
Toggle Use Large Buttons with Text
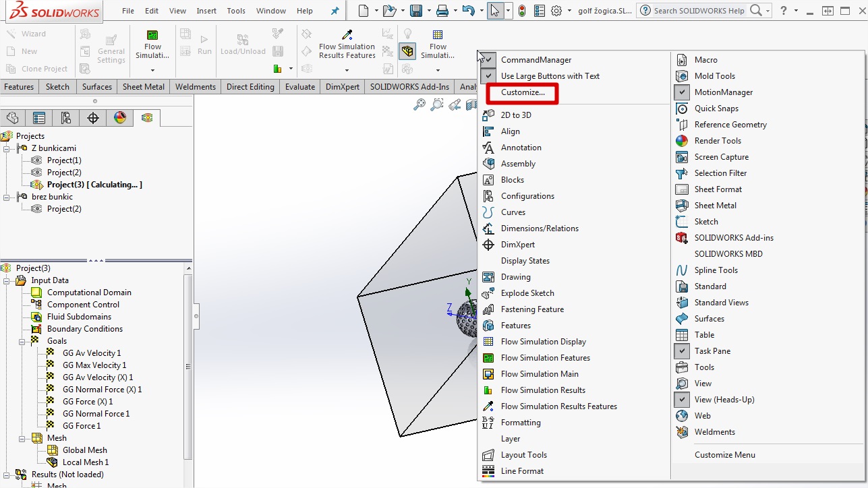click(x=490, y=76)
